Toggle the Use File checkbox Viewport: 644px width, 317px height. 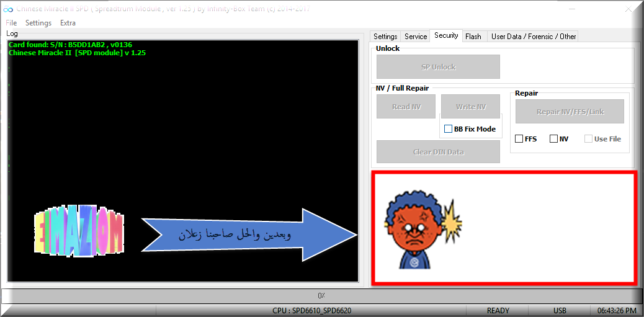pyautogui.click(x=588, y=139)
